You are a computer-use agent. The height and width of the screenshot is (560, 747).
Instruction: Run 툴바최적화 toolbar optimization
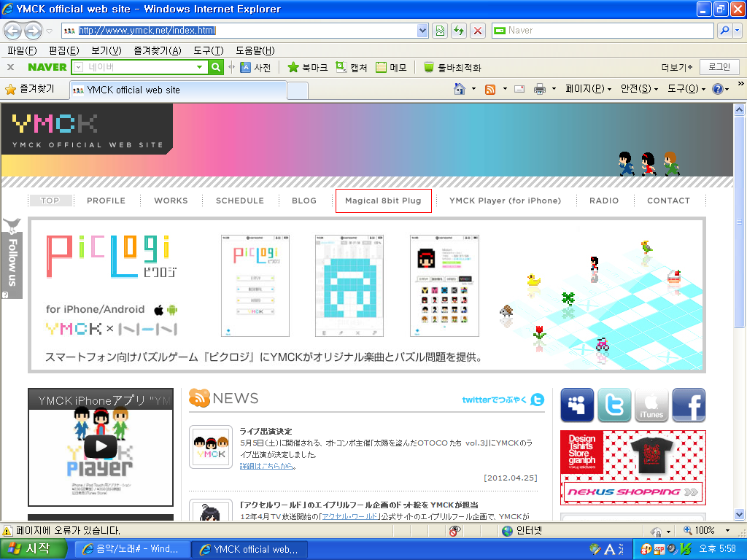452,68
